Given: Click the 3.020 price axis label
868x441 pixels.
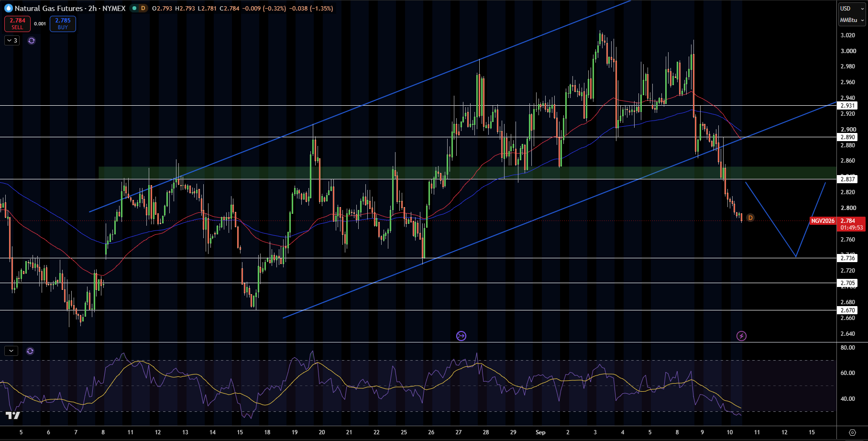Looking at the screenshot, I should click(x=848, y=35).
